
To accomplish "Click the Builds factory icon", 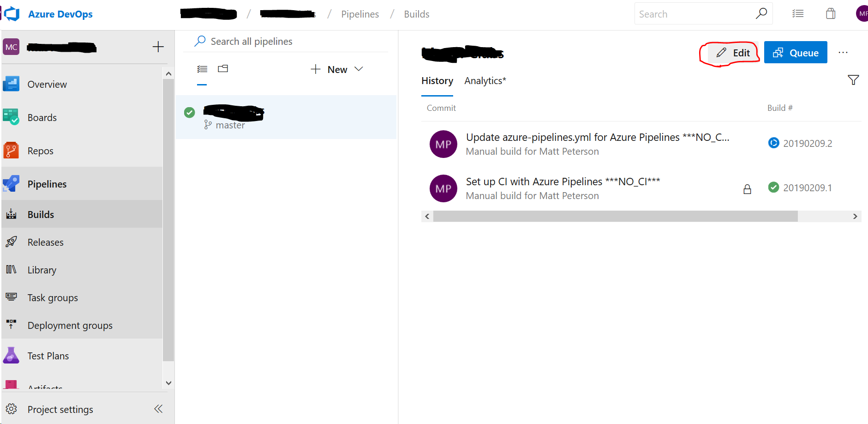I will (12, 214).
